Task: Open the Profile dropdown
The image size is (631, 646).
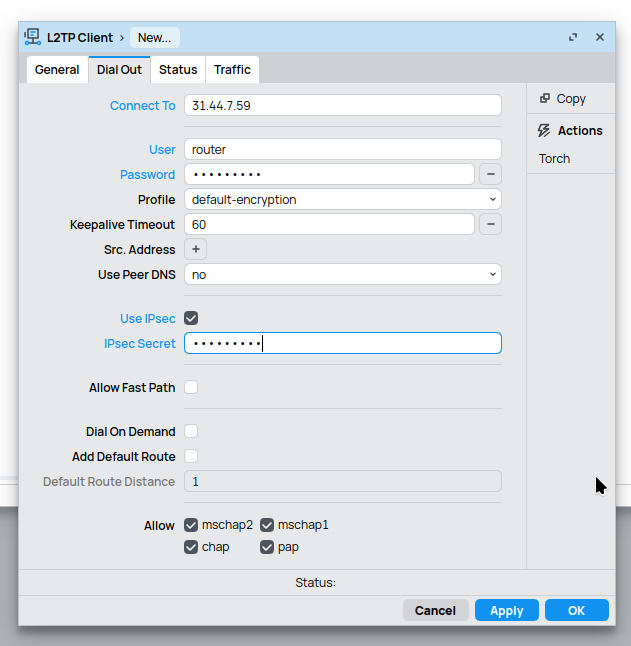Action: (x=342, y=199)
